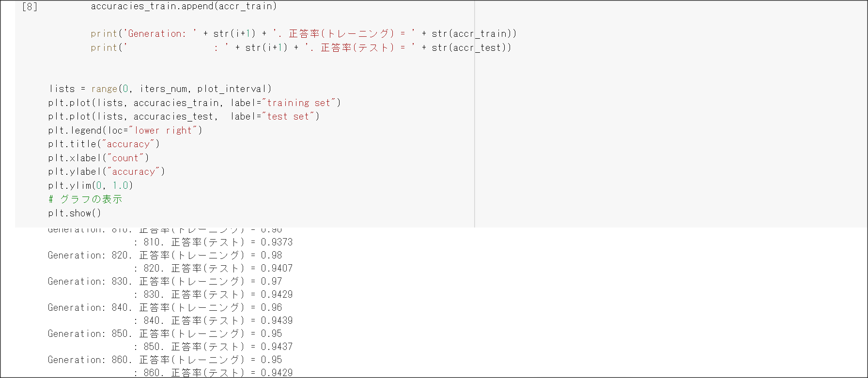
Task: Click the lists = range(0, iters_num, plot_interval) line
Action: point(160,89)
